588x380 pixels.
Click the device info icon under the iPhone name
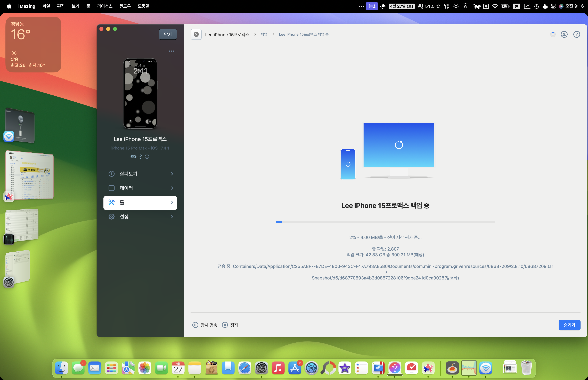(x=147, y=157)
